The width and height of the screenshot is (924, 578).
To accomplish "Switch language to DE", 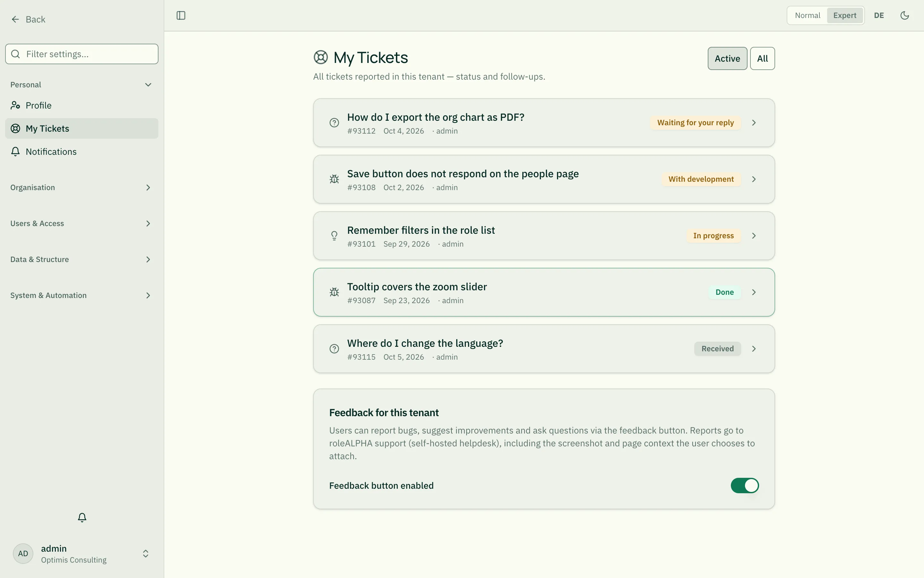I will [879, 15].
